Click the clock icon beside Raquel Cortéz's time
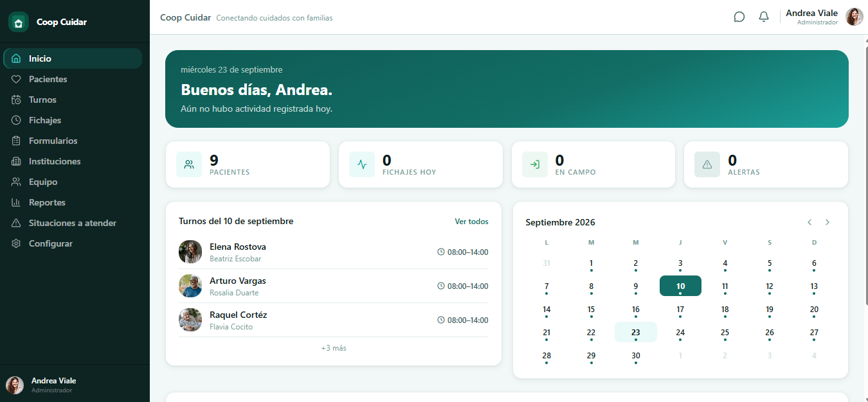This screenshot has width=868, height=402. (x=441, y=320)
